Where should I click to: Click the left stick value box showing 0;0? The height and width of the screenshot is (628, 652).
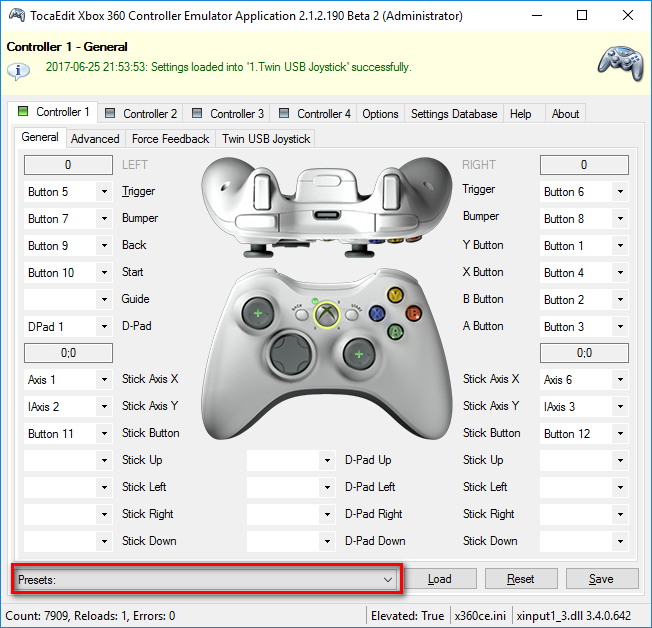(68, 353)
